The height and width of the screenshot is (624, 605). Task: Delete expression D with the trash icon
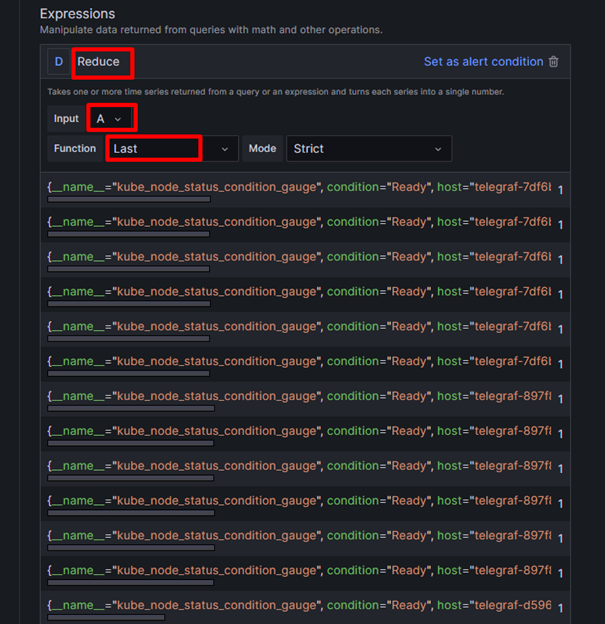(554, 62)
